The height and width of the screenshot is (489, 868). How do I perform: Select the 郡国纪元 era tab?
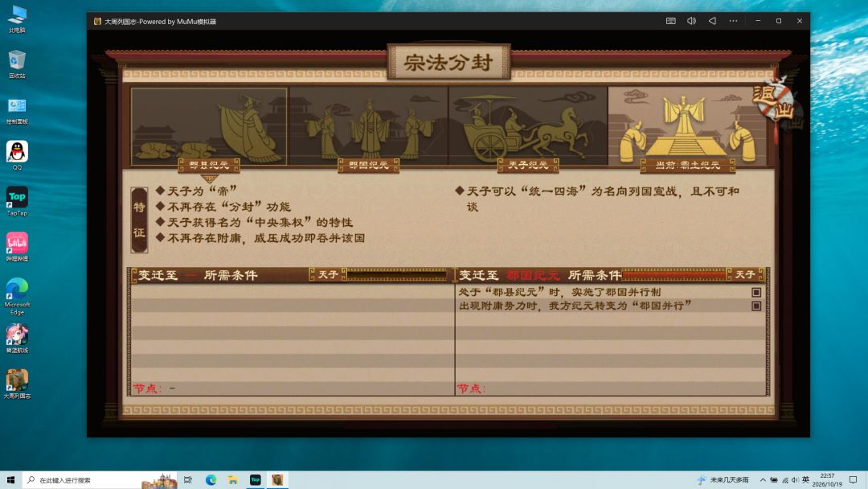coord(368,165)
